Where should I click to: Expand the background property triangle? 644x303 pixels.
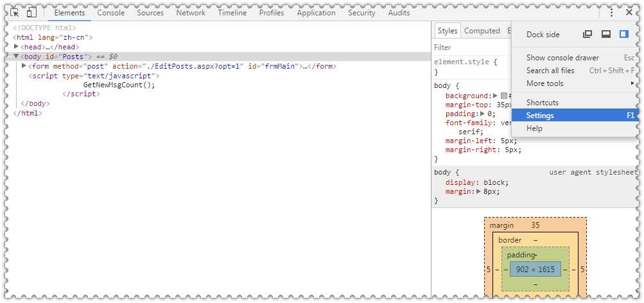point(495,96)
